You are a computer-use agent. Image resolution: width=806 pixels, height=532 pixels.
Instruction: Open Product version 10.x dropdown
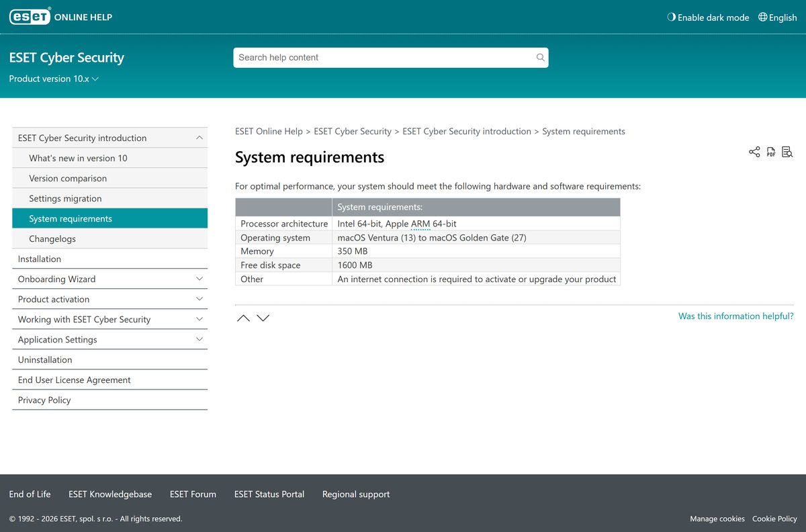[54, 79]
